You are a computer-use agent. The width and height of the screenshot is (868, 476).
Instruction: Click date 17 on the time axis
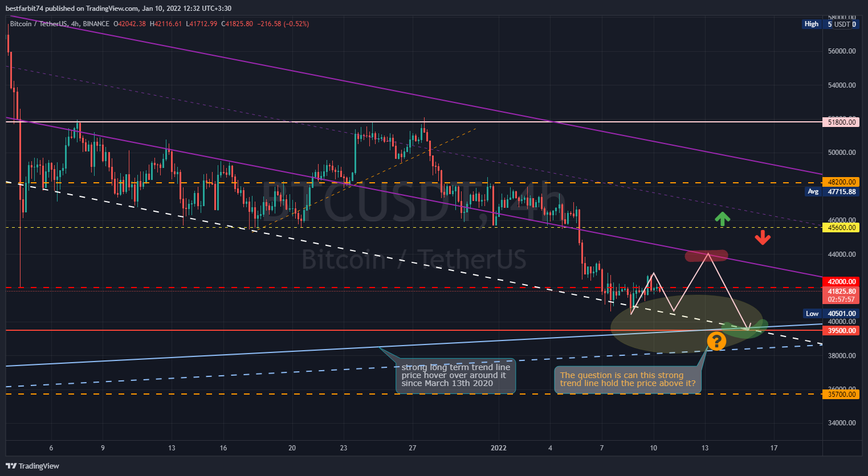pos(774,448)
